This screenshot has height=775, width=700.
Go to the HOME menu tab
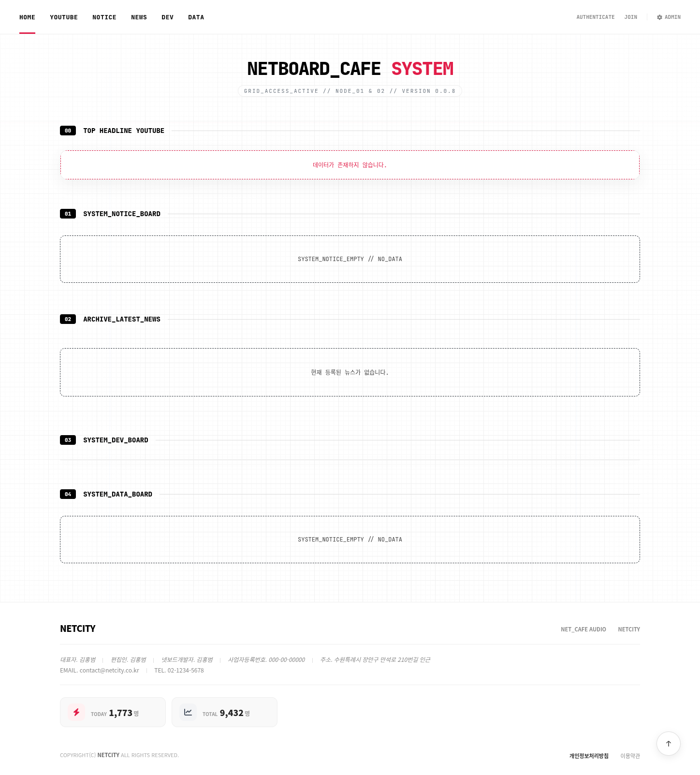[x=27, y=17]
